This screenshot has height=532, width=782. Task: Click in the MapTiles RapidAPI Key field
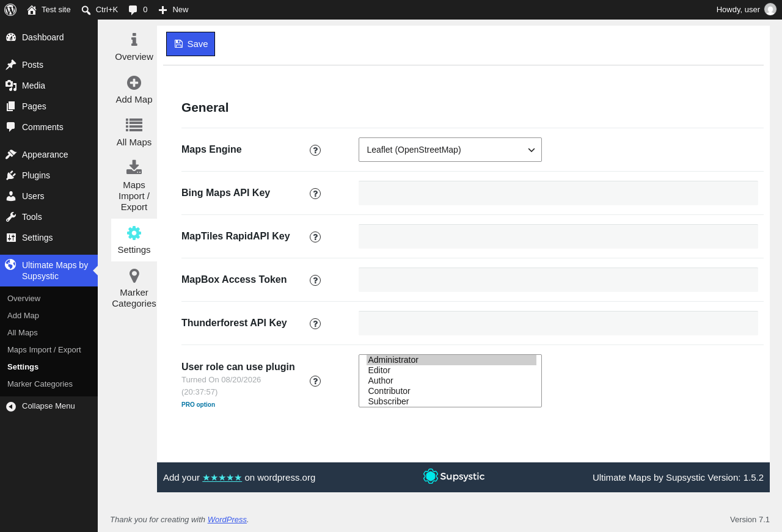click(x=558, y=236)
